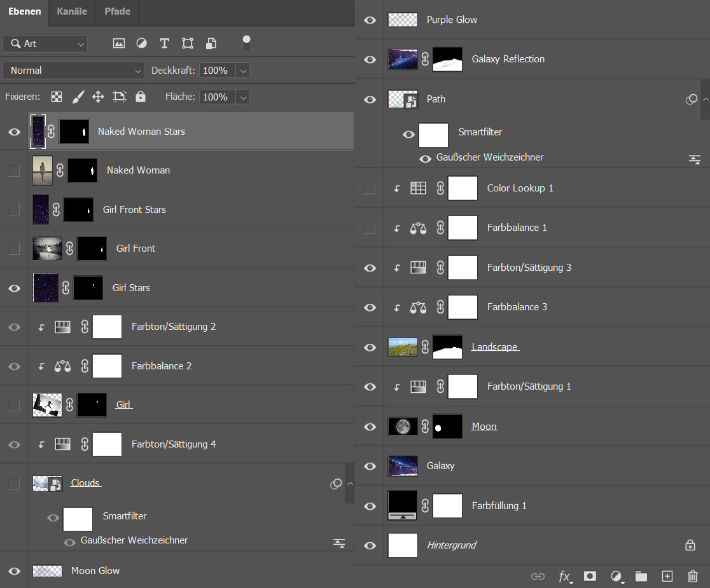Screen dimensions: 710x588
Task: Click the delete layer trash icon
Action: click(x=693, y=576)
